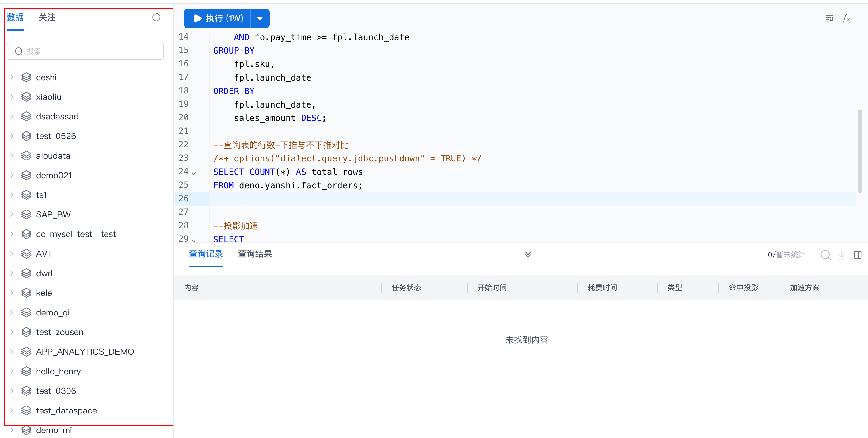Viewport: 868px width, 438px height.
Task: Run query with 执行 (1W) button
Action: pyautogui.click(x=218, y=18)
